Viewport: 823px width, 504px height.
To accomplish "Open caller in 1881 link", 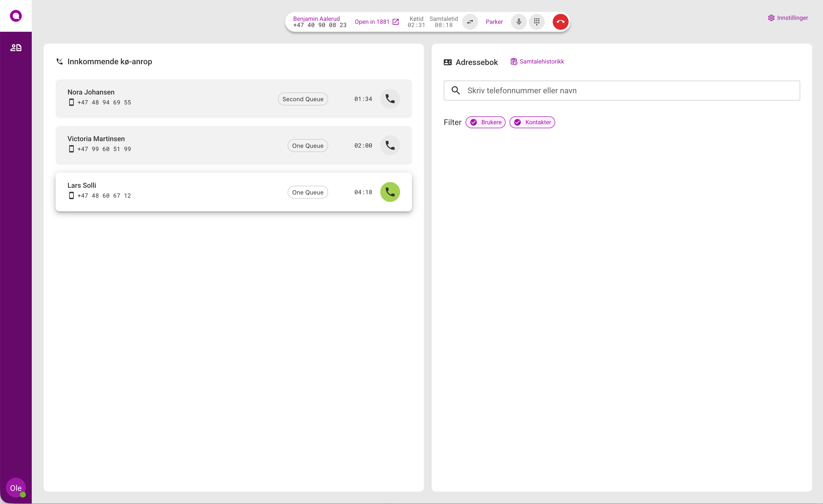I will (x=377, y=22).
